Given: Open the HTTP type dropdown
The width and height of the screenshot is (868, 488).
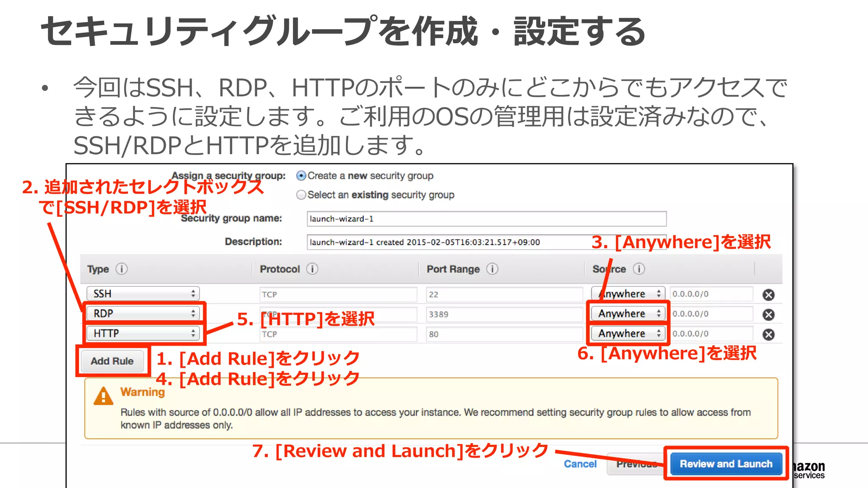Looking at the screenshot, I should click(x=143, y=333).
